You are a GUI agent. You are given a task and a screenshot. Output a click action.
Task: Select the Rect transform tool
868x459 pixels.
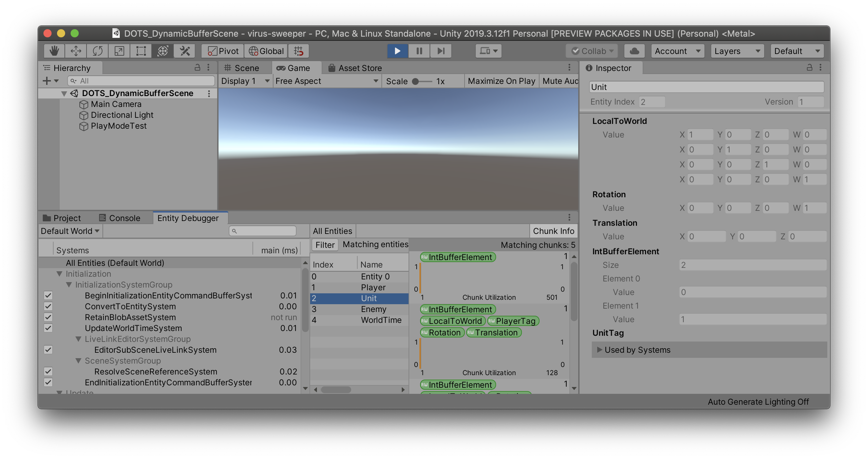[x=140, y=51]
